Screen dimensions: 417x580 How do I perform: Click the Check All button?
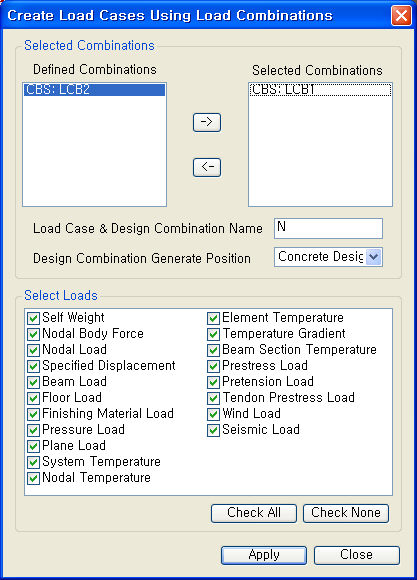254,513
